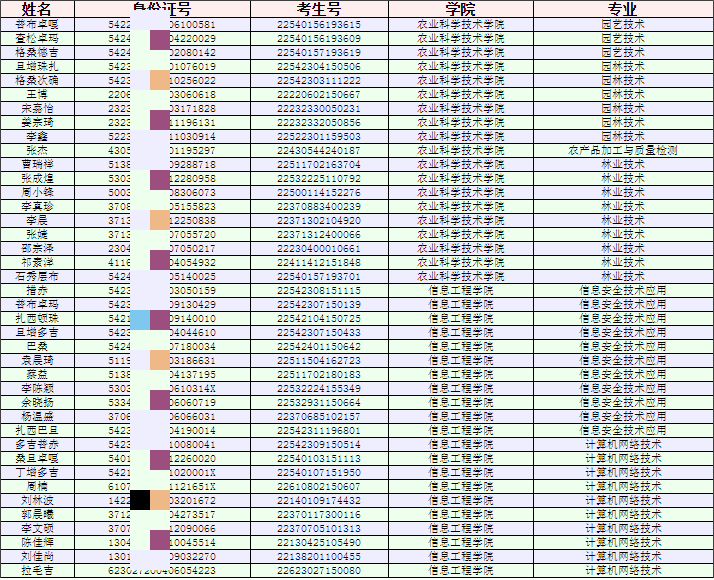Select exam number 22610802150607
Image resolution: width=714 pixels, height=580 pixels.
319,486
